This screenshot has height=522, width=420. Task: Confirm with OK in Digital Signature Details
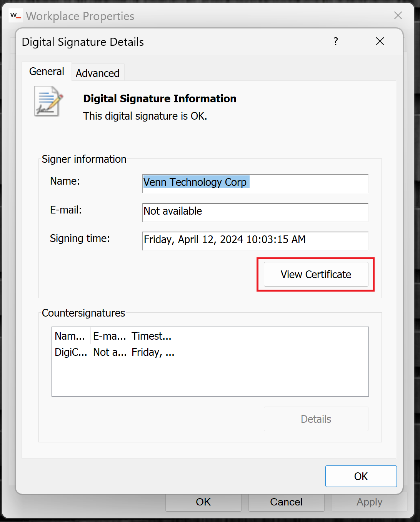pos(361,476)
